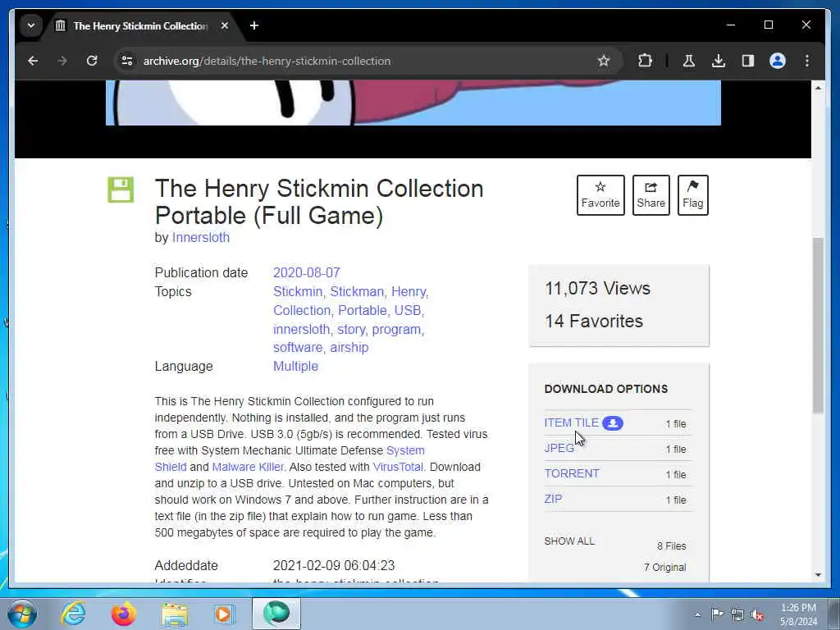This screenshot has width=840, height=630.
Task: Open the Collection topic link
Action: pyautogui.click(x=302, y=311)
